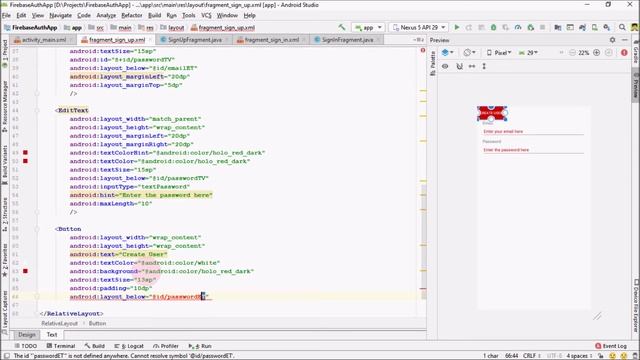Open the hidden tabs list icon
640x360 pixels.
(418, 40)
